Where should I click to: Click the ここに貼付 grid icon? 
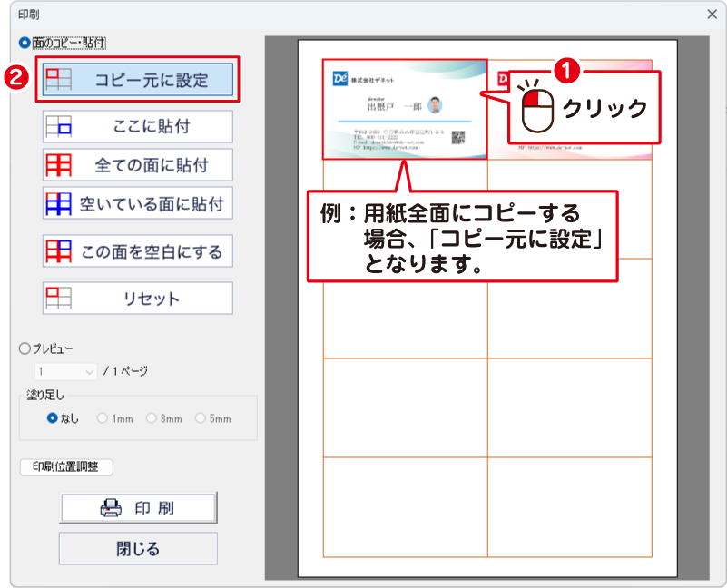[x=59, y=126]
